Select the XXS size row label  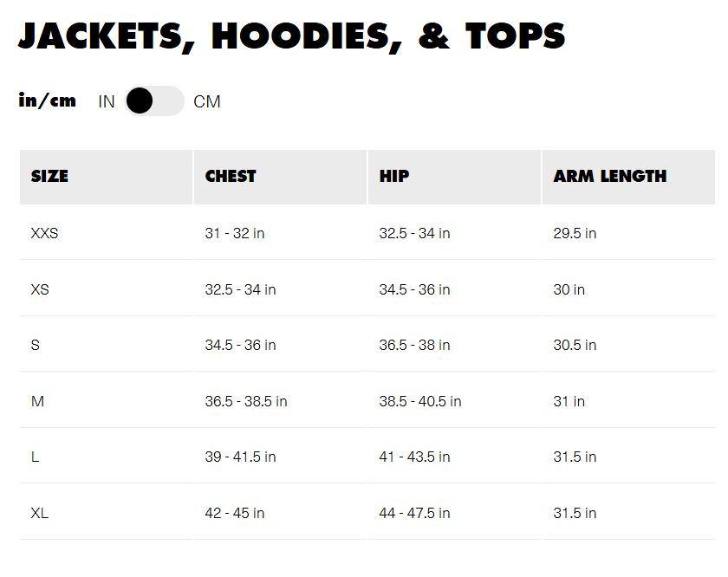pyautogui.click(x=44, y=233)
